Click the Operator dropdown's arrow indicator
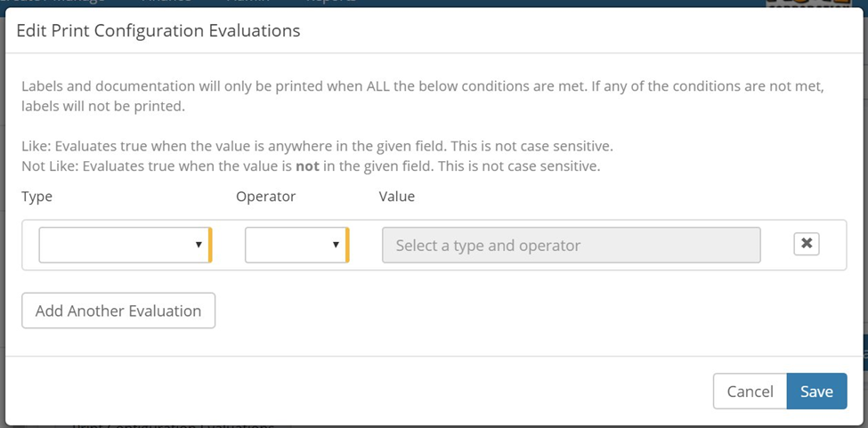 coord(336,245)
